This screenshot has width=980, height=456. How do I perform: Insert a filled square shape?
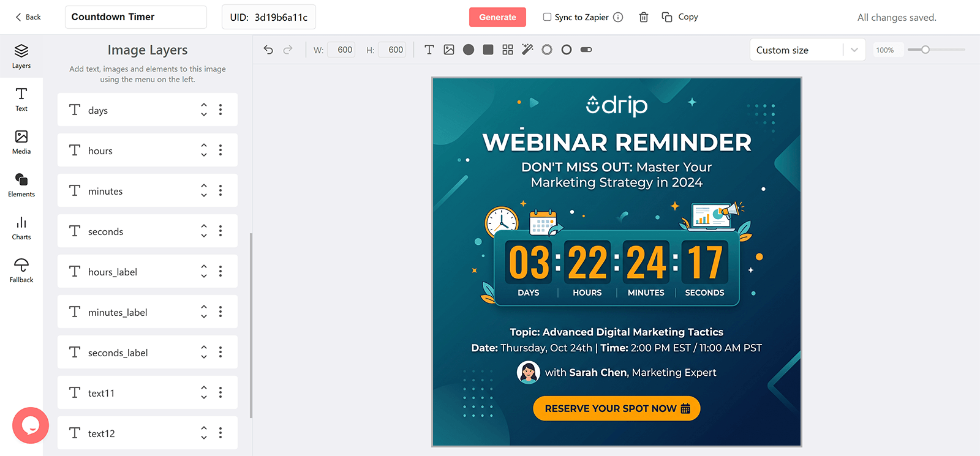(x=488, y=50)
